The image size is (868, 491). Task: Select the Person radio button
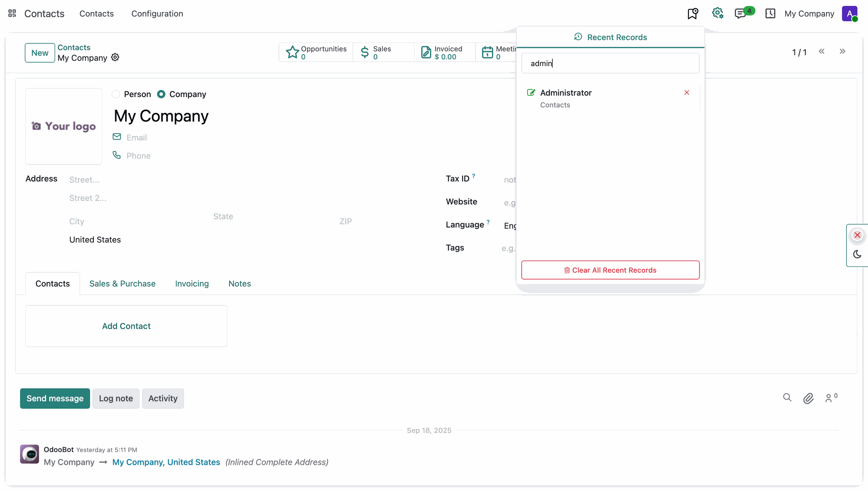click(x=116, y=94)
